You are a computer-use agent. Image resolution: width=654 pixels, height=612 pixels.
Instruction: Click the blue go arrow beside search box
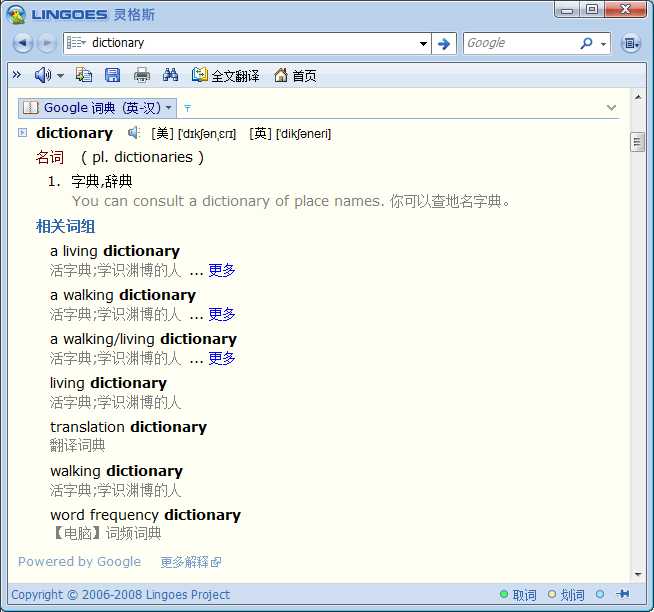coord(444,43)
